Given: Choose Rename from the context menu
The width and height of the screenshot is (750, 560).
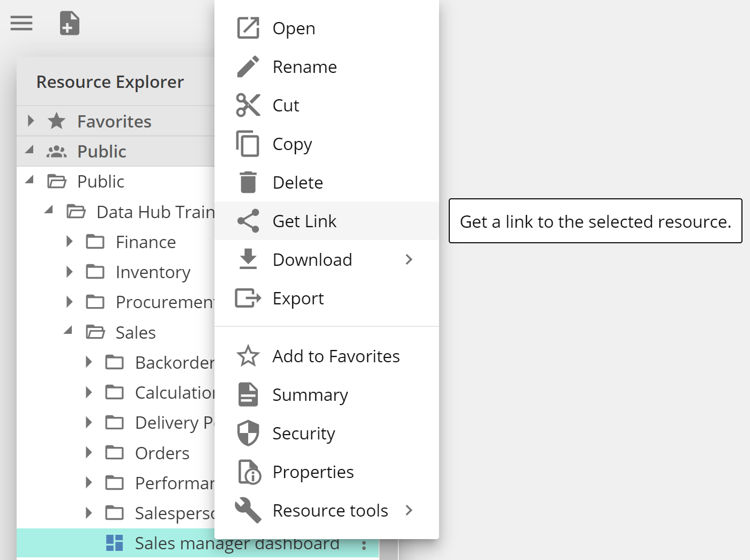Looking at the screenshot, I should coord(326,66).
